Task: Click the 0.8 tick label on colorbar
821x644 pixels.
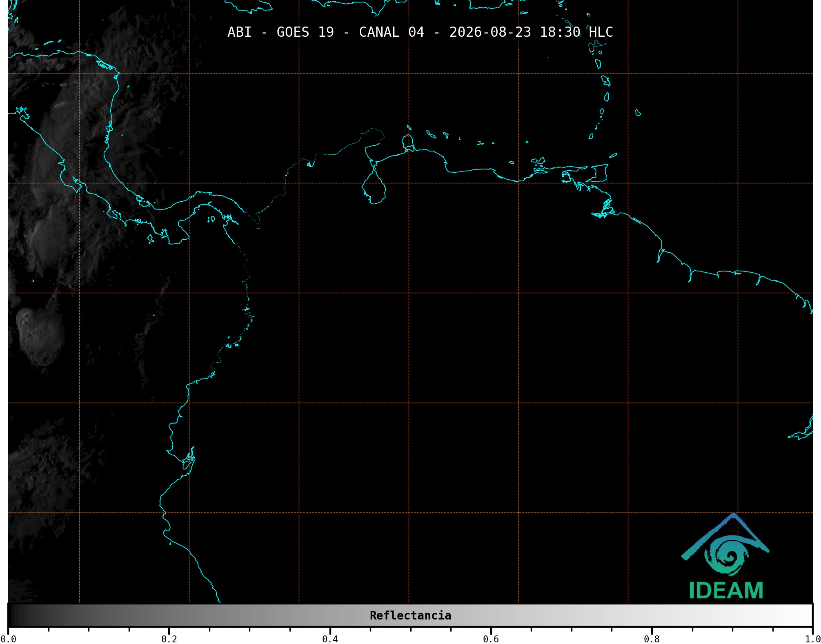Action: click(x=652, y=639)
